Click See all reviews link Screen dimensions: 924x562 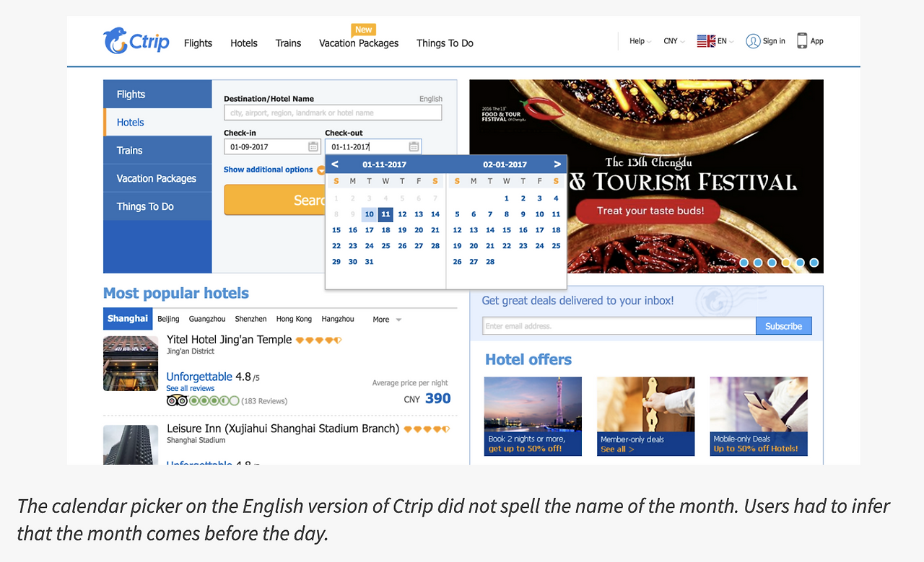click(x=191, y=388)
